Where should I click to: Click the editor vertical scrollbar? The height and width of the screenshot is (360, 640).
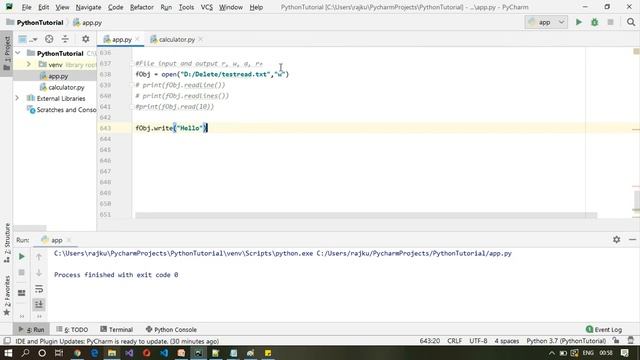point(637,201)
